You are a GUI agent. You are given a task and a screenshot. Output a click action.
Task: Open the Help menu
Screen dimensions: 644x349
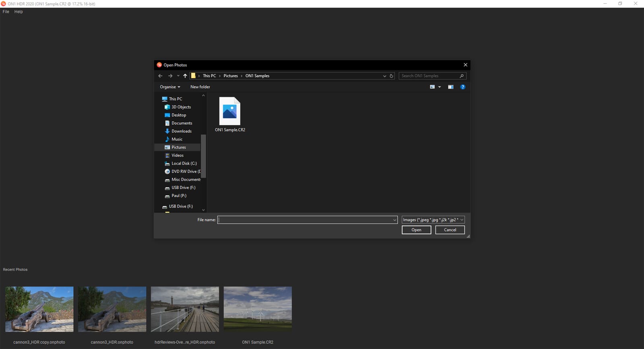pyautogui.click(x=19, y=12)
